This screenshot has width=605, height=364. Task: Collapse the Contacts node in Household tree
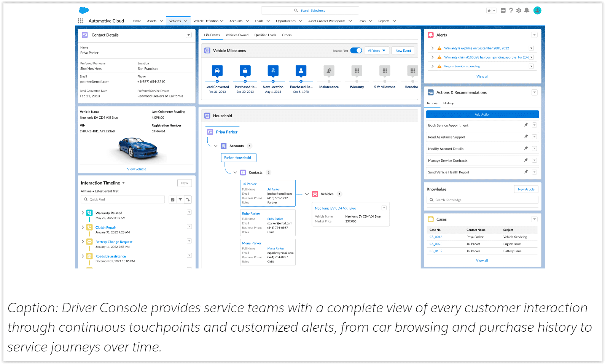click(x=235, y=173)
